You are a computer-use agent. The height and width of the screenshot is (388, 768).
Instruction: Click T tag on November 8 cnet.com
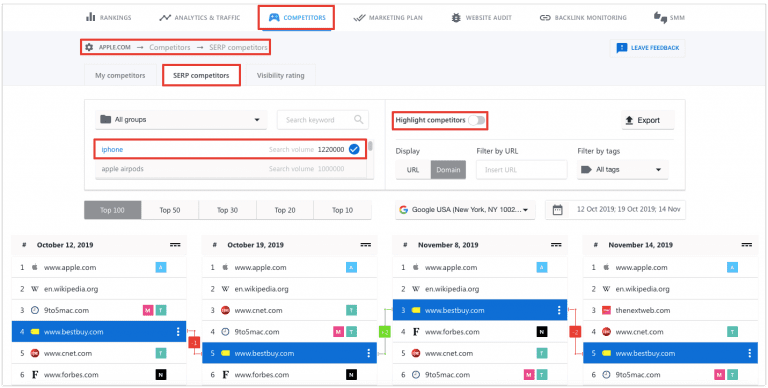tap(542, 353)
